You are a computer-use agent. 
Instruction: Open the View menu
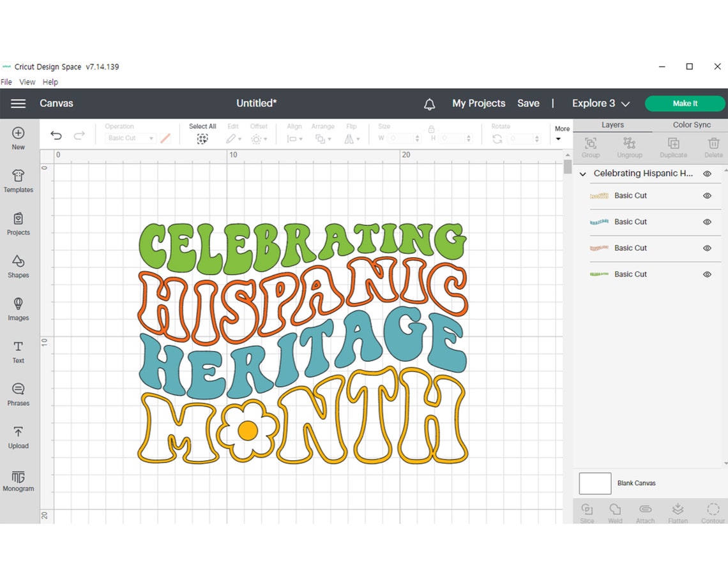[27, 82]
